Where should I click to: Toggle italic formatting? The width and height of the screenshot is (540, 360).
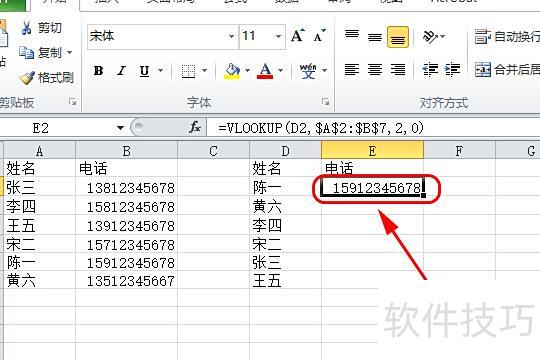121,71
